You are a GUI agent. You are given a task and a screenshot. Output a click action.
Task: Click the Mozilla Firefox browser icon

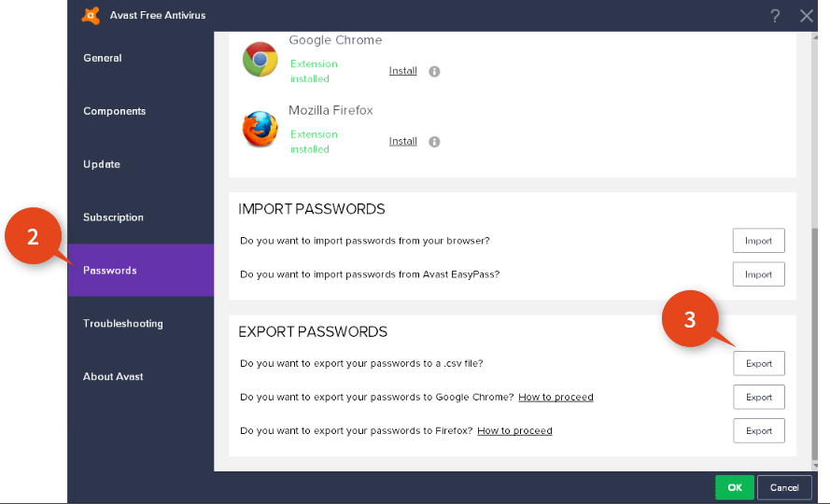click(x=260, y=129)
